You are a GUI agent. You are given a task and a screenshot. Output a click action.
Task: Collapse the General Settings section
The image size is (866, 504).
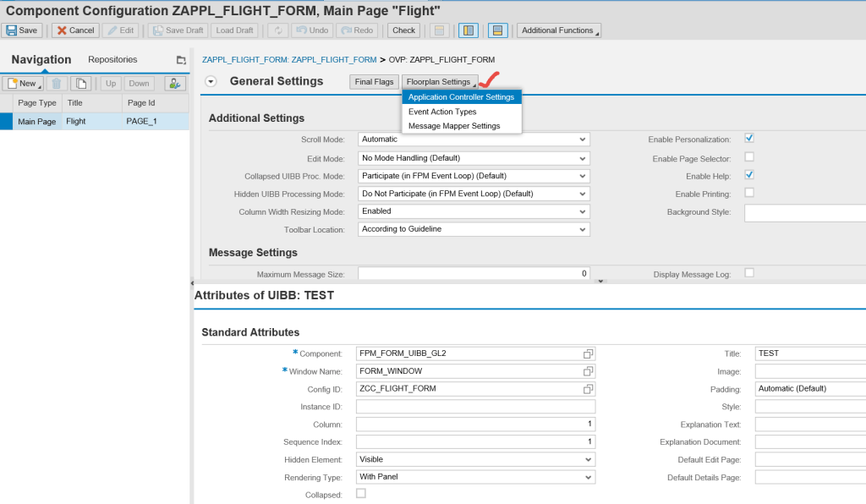pos(210,81)
